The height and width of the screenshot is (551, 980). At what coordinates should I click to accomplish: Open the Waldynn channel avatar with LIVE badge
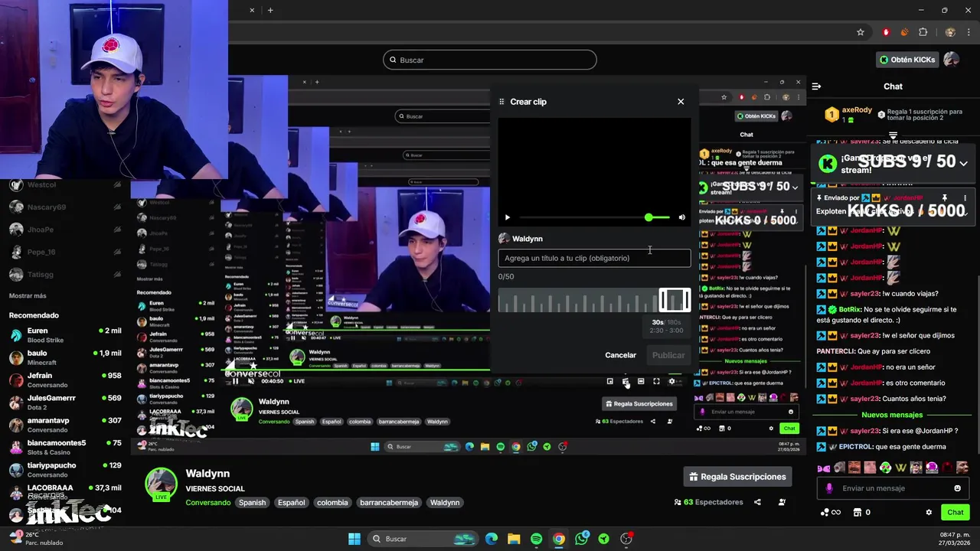click(162, 484)
